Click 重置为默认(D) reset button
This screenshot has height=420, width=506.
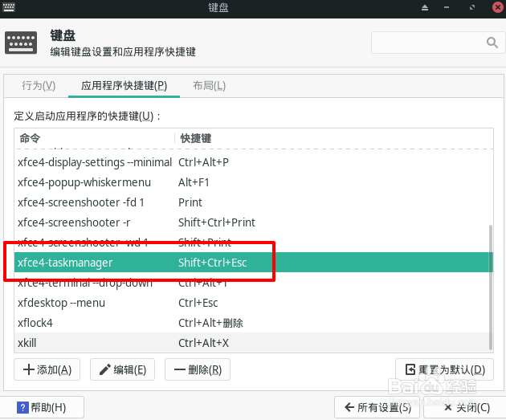(445, 369)
